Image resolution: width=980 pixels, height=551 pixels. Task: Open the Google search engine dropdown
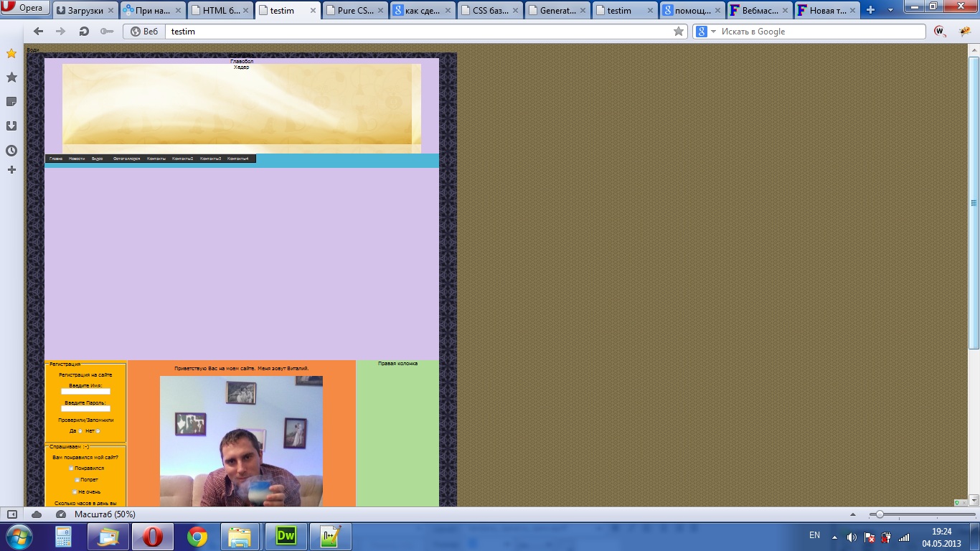point(707,32)
